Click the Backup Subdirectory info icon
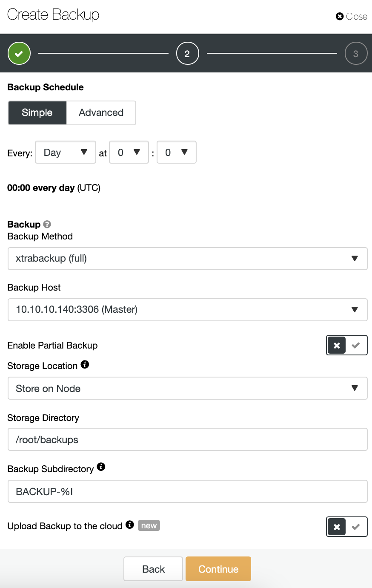This screenshot has width=372, height=588. click(101, 467)
